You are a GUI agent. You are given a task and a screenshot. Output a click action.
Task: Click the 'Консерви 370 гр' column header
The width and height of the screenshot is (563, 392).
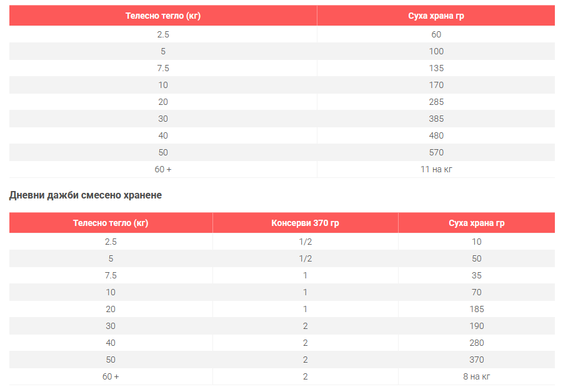point(305,223)
